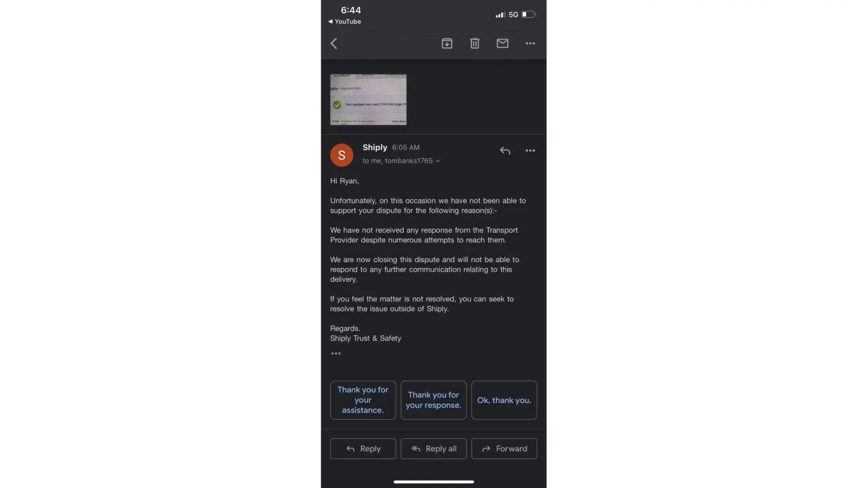Go back using the left chevron arrow
Image resolution: width=868 pixels, height=488 pixels.
tap(334, 43)
